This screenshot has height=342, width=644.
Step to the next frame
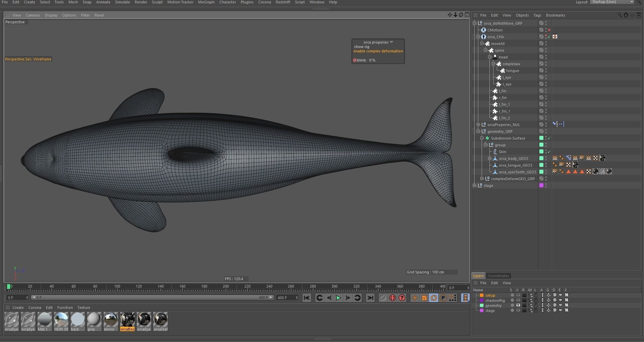point(348,298)
